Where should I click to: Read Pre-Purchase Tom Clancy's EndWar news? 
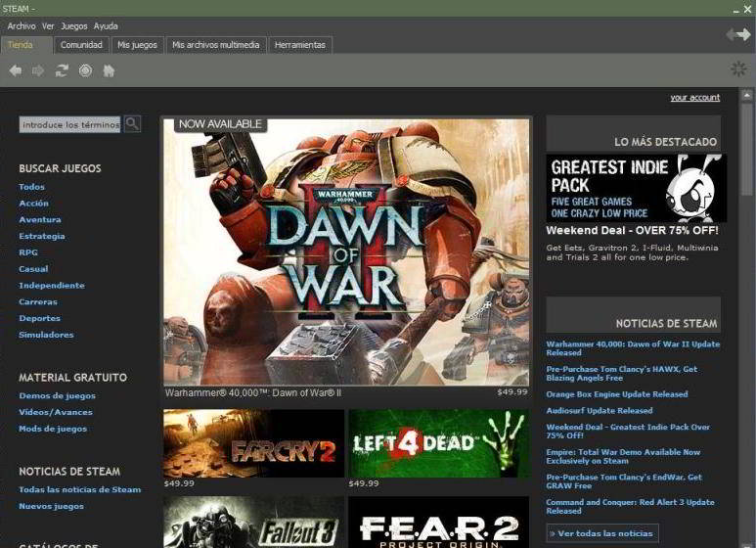click(x=624, y=481)
